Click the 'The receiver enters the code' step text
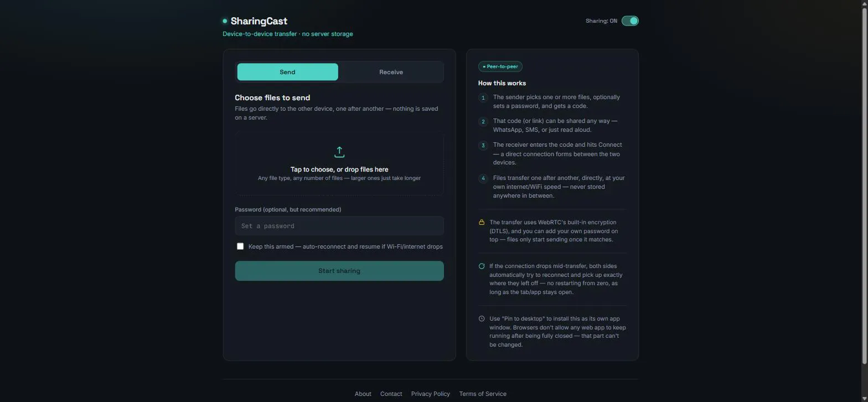This screenshot has height=402, width=868. pos(557,153)
